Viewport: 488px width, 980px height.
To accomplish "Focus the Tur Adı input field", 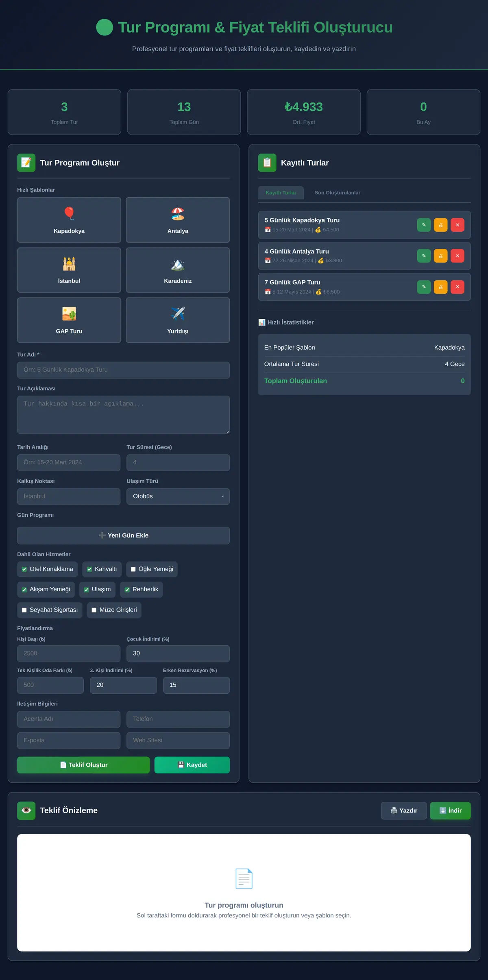I will click(x=123, y=370).
